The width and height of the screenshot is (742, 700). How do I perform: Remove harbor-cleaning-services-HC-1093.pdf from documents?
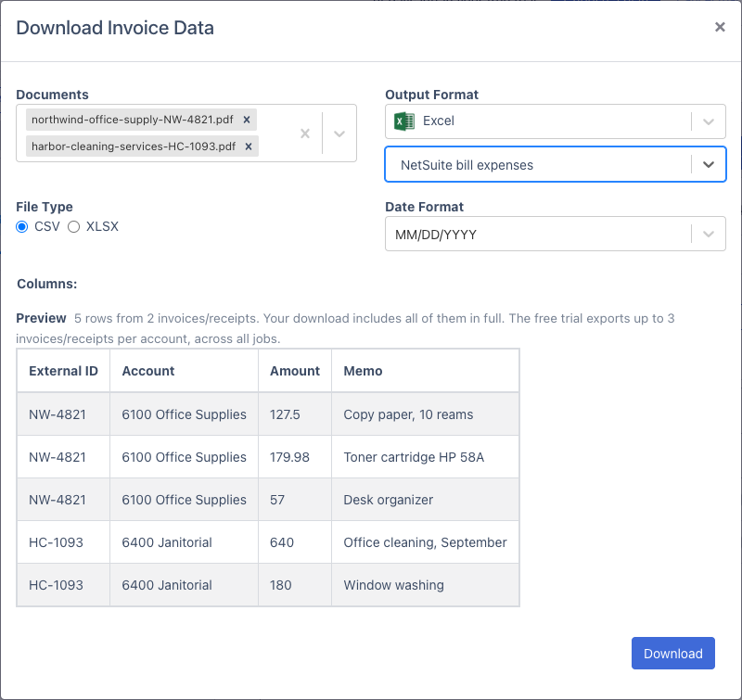(x=248, y=146)
